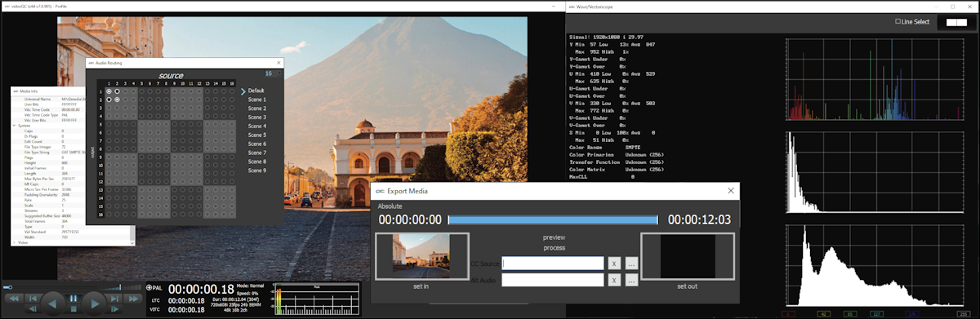
Task: Click the main timecode 00:00:00.18 display
Action: pos(201,289)
